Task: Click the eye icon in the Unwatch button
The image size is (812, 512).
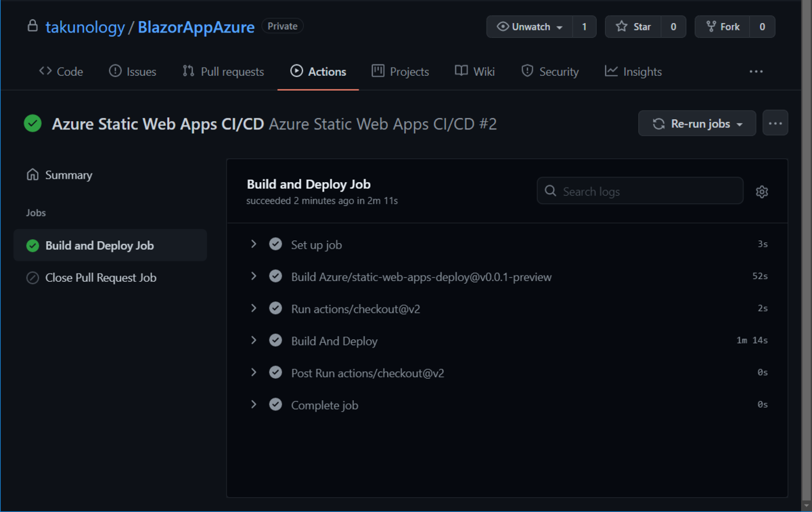Action: [503, 26]
